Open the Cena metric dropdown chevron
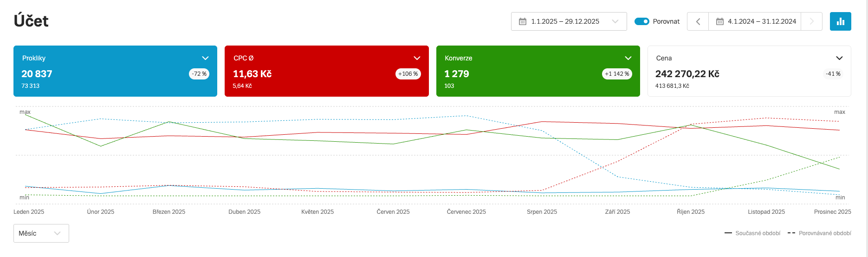This screenshot has width=868, height=257. [x=839, y=58]
